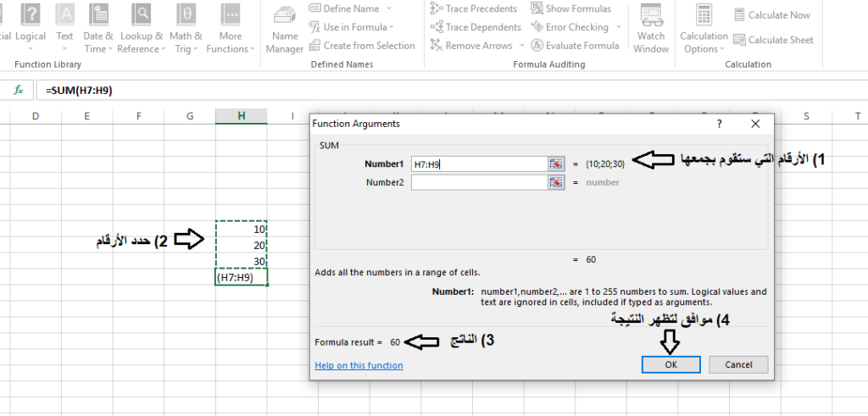Click the cell showing (H7:H9)

242,277
